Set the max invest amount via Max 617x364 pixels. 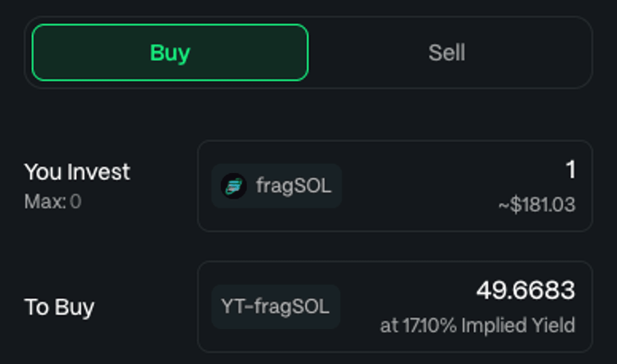point(53,201)
